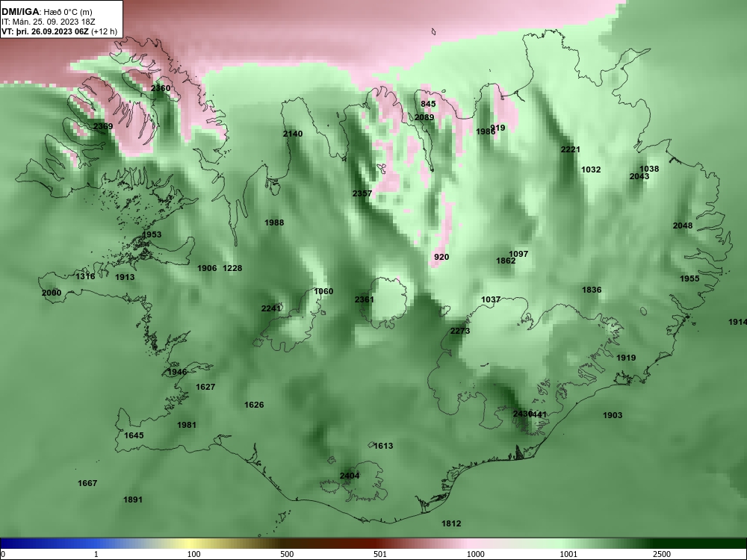Select the 1667 value over the sea

[87, 483]
